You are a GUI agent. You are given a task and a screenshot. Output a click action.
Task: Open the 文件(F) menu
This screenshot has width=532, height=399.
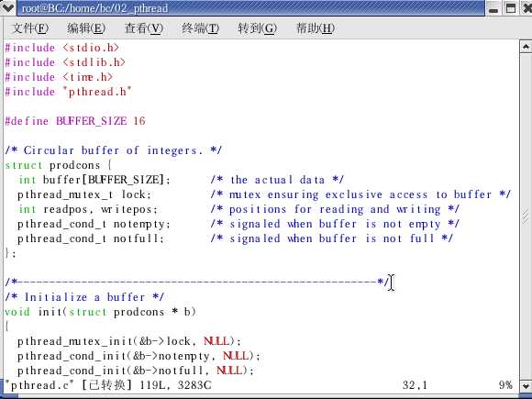(30, 28)
